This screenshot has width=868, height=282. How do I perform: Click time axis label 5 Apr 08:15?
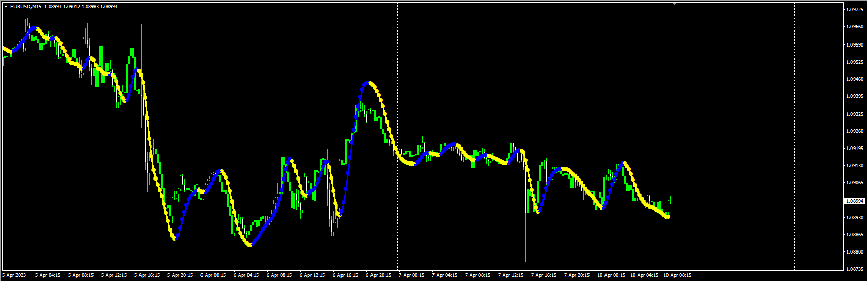coord(81,275)
